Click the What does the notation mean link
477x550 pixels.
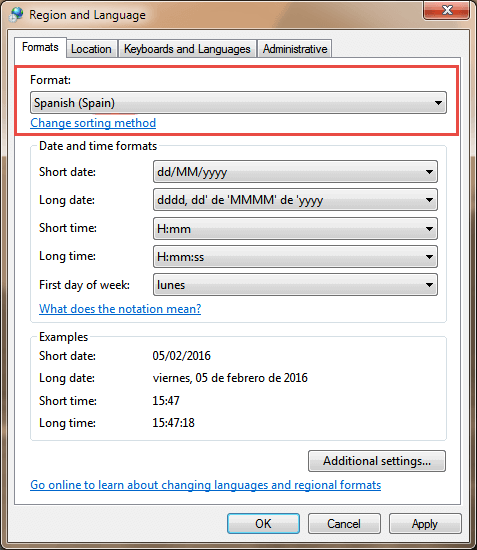(x=120, y=309)
